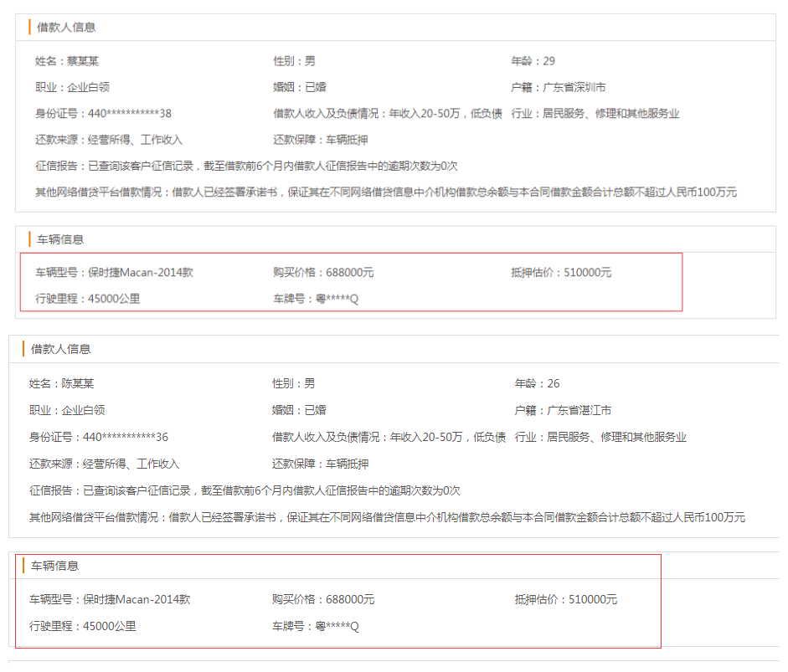Click 户籍：广东省湛江市 text
This screenshot has width=788, height=672.
click(563, 410)
